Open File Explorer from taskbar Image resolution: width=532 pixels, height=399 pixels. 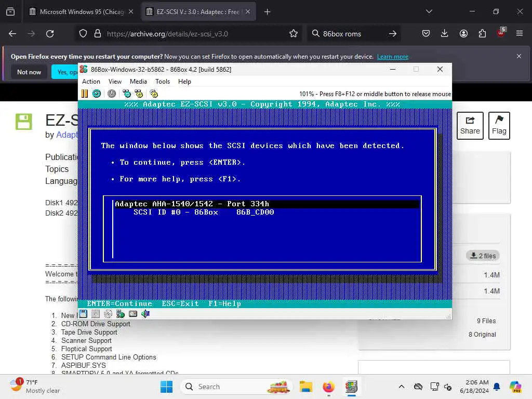coord(305,387)
